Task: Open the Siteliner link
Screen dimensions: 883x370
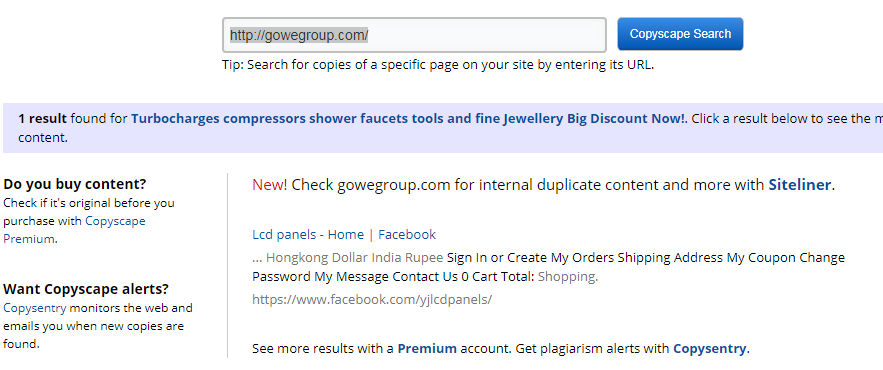Action: (800, 185)
